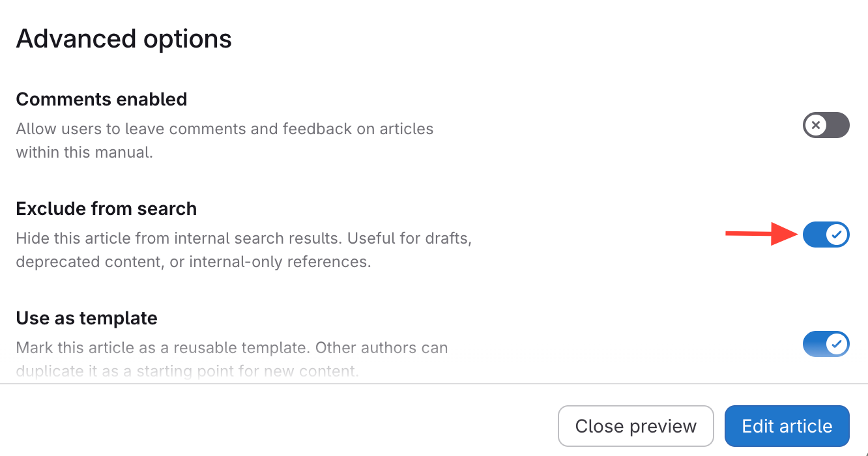The image size is (868, 456).
Task: Turn off Exclude from search switch
Action: click(826, 235)
